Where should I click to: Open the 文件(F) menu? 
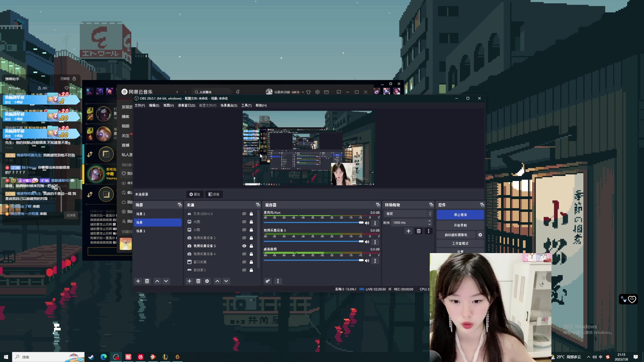click(x=140, y=106)
